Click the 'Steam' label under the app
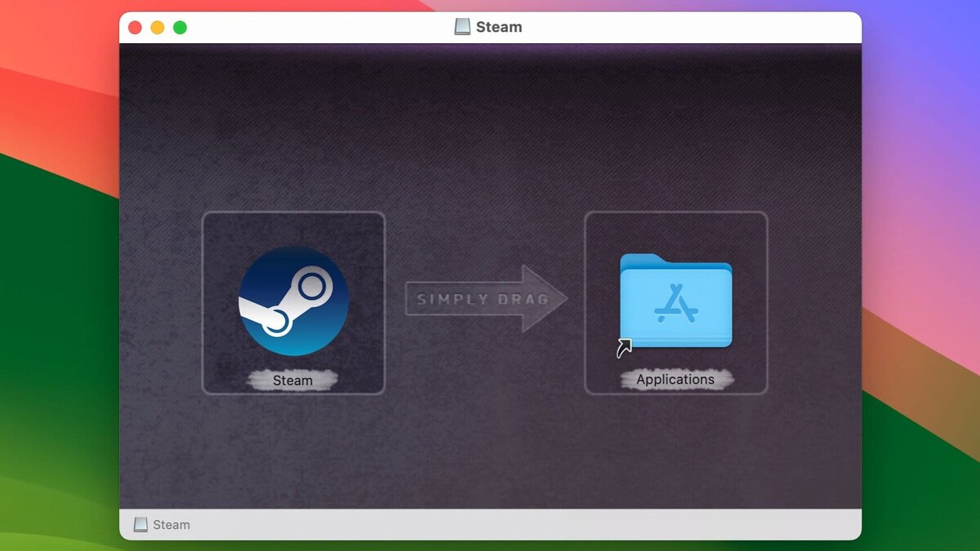 pyautogui.click(x=292, y=380)
